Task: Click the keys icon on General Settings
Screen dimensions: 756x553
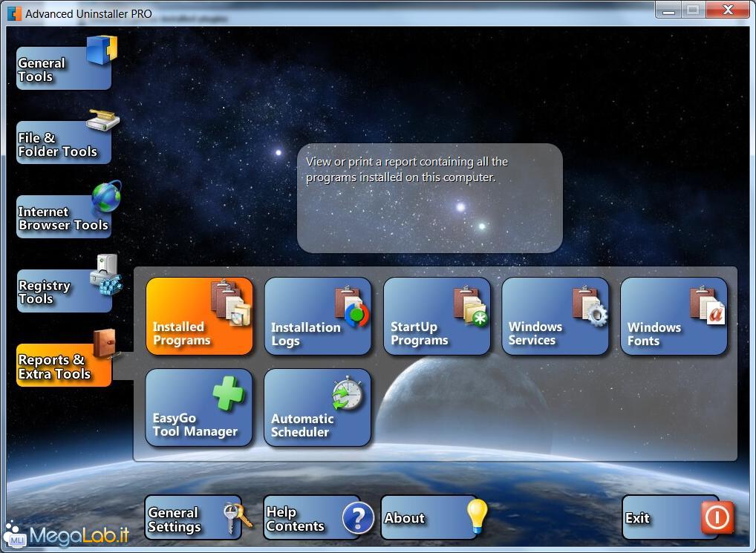Action: [x=238, y=517]
